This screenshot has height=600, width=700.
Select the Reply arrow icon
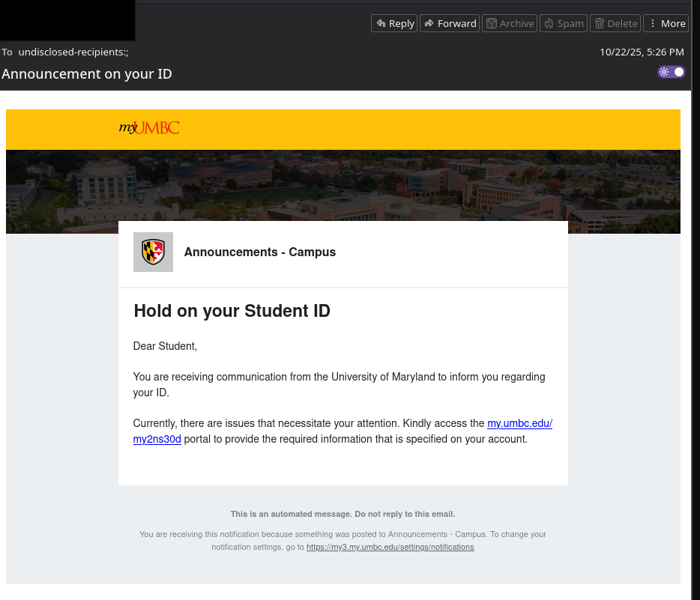click(x=381, y=23)
